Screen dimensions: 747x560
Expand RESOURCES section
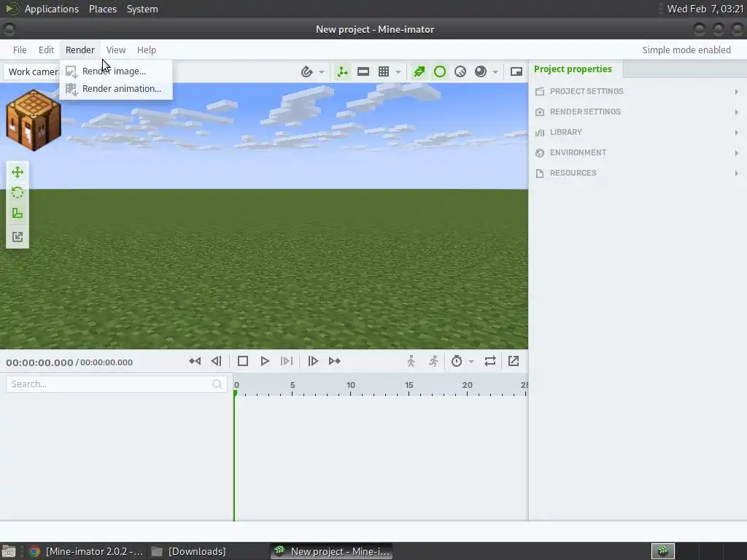pyautogui.click(x=638, y=174)
